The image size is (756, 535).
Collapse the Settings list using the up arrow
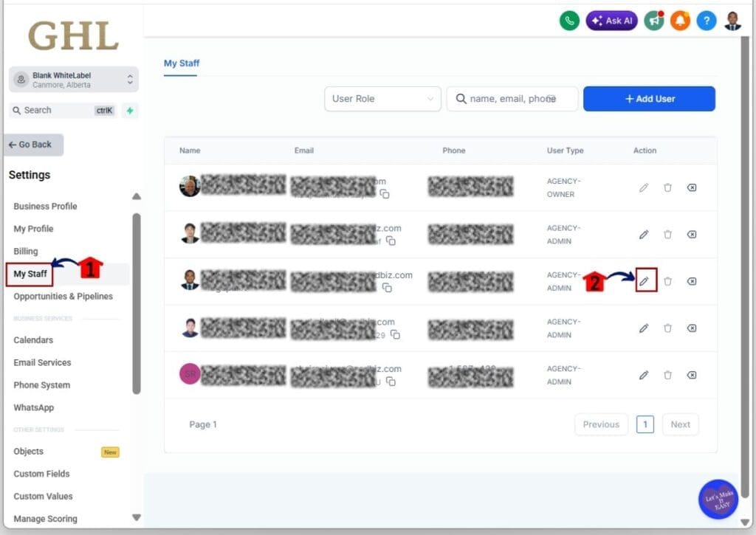click(137, 196)
